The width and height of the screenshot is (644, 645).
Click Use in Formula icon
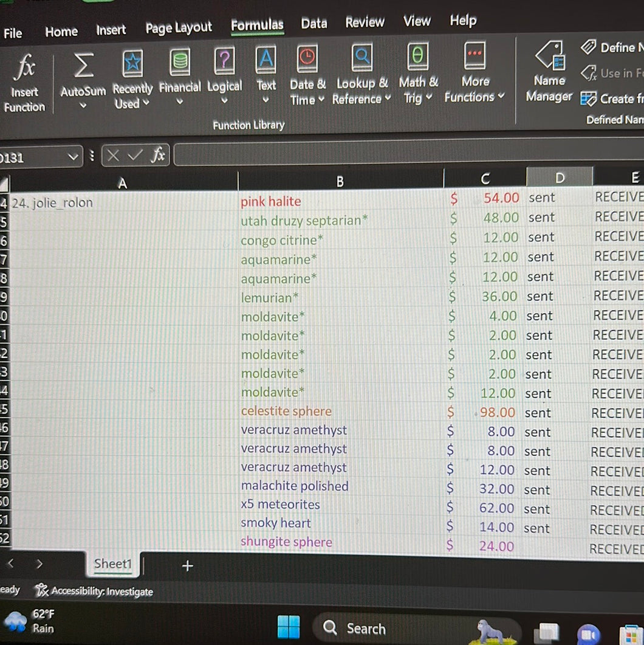pos(588,73)
